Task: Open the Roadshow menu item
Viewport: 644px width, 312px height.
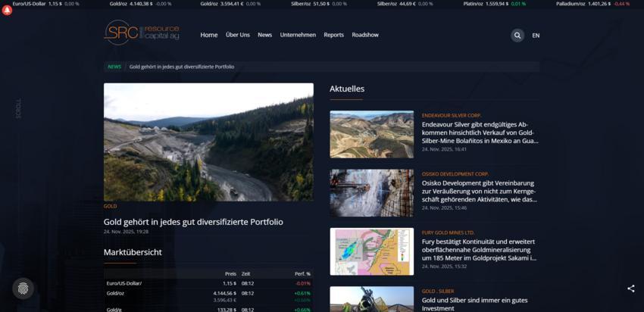Action: point(365,35)
